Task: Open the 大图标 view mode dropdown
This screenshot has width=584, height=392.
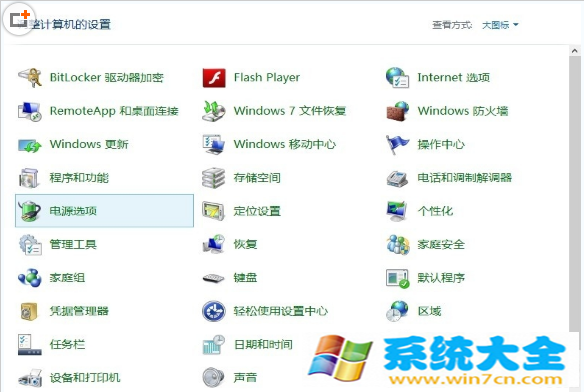Action: pos(500,25)
